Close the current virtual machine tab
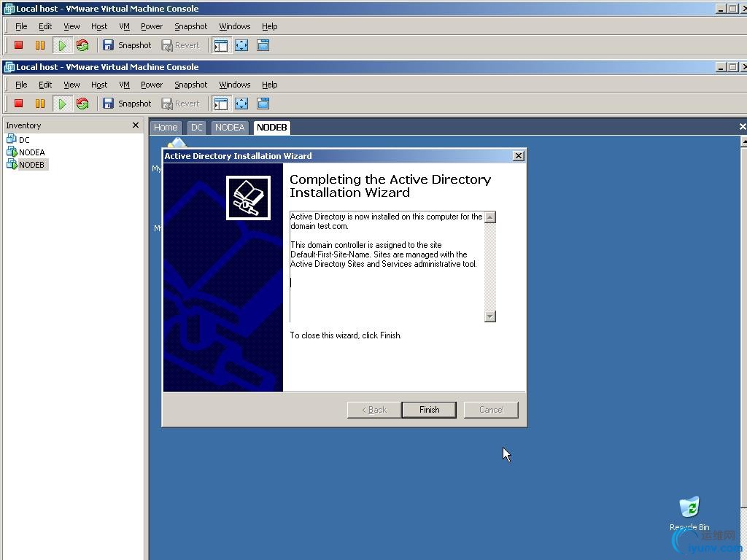 (742, 127)
